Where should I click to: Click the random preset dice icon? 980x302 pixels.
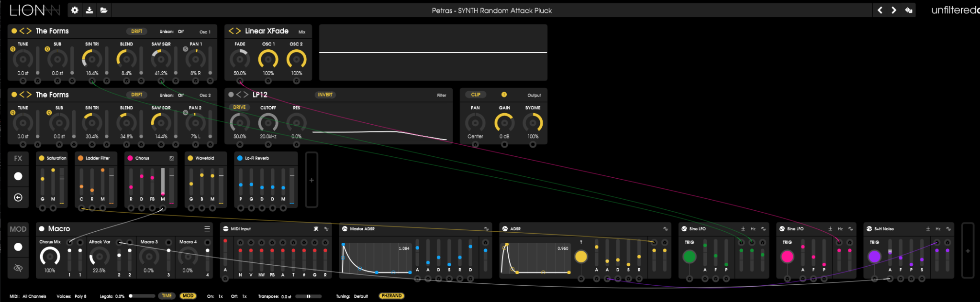(x=908, y=10)
